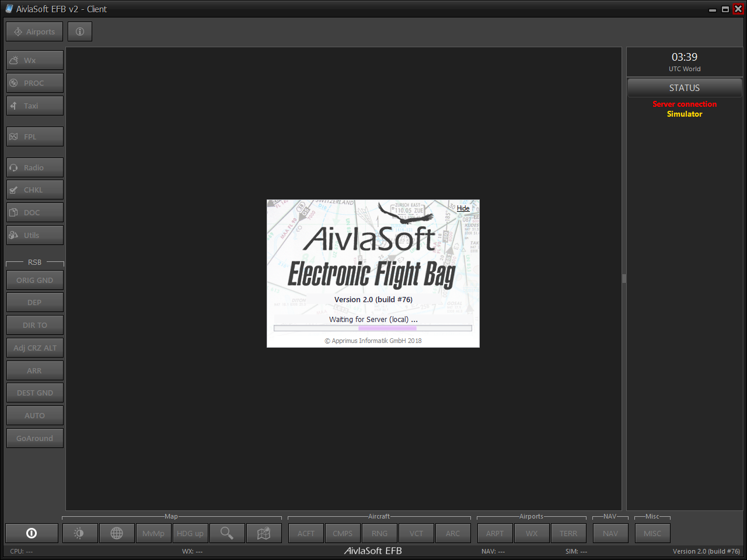Open the FPL flight plan panel
The image size is (747, 560).
[35, 136]
